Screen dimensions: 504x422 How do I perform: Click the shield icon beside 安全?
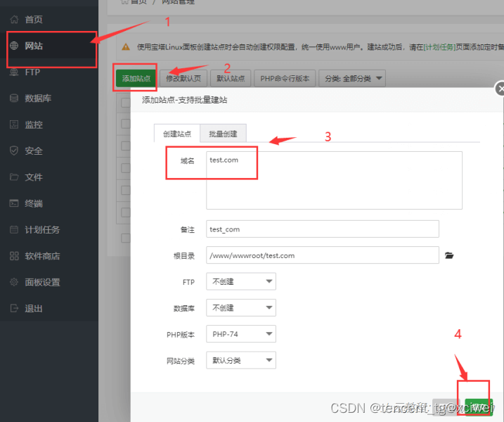[x=14, y=151]
